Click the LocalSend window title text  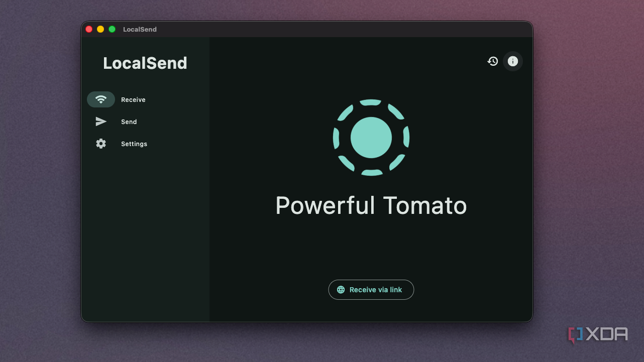coord(140,30)
